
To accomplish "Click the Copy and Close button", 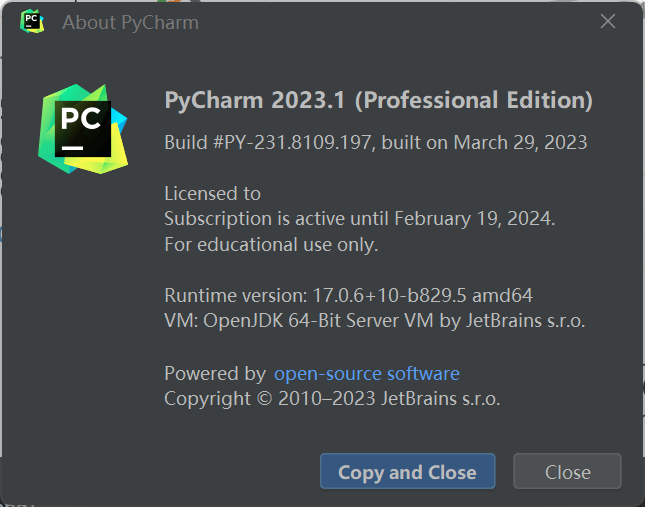I will (x=407, y=471).
